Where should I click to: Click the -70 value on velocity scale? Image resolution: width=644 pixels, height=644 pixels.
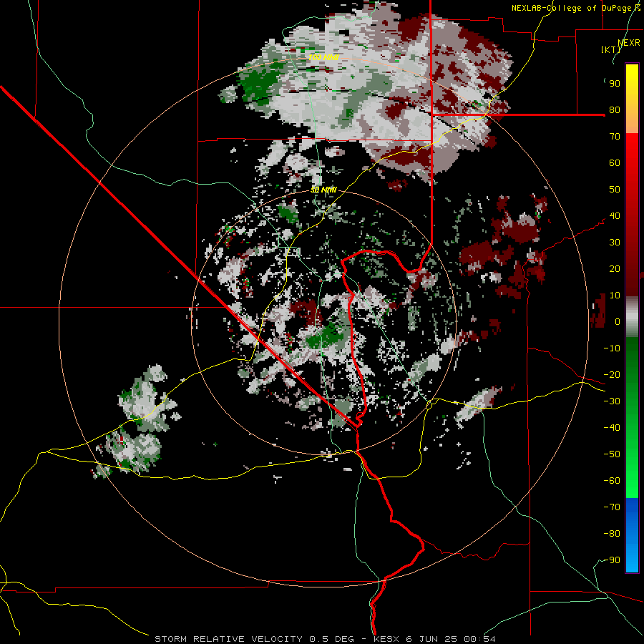tap(612, 507)
